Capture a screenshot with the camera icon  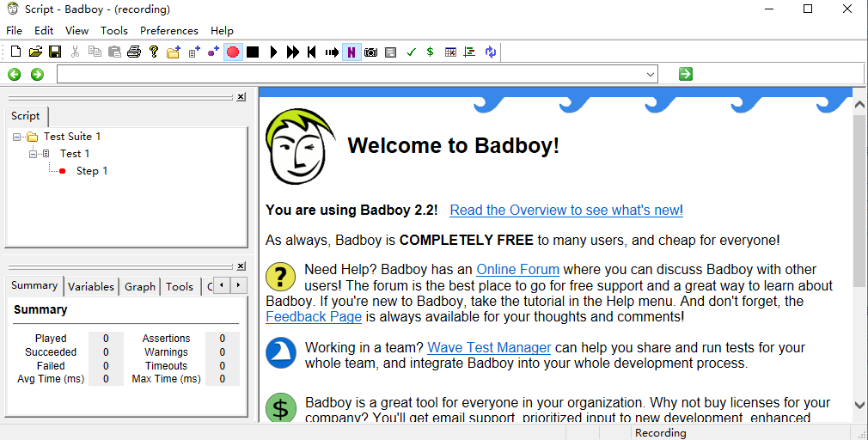[371, 52]
